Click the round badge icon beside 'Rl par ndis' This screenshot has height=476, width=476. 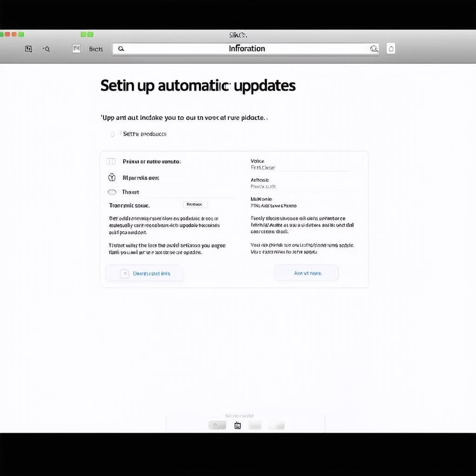[112, 178]
